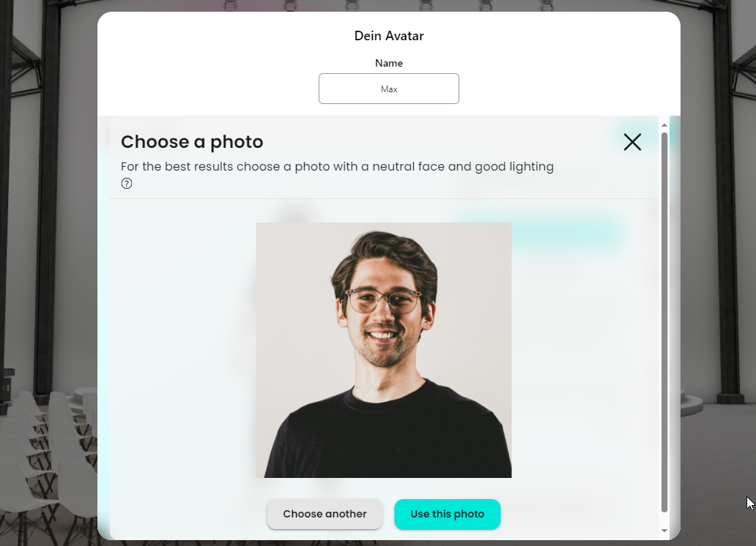The width and height of the screenshot is (756, 546).
Task: Focus the Name input field
Action: 389,89
